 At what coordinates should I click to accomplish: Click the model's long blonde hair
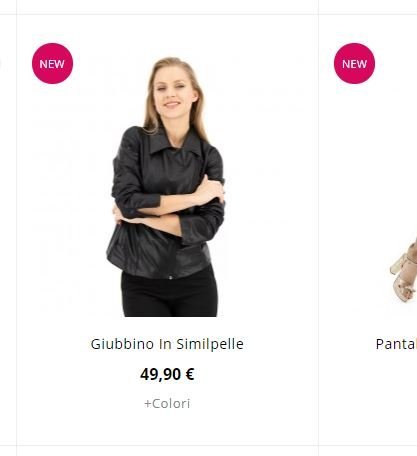click(x=153, y=100)
